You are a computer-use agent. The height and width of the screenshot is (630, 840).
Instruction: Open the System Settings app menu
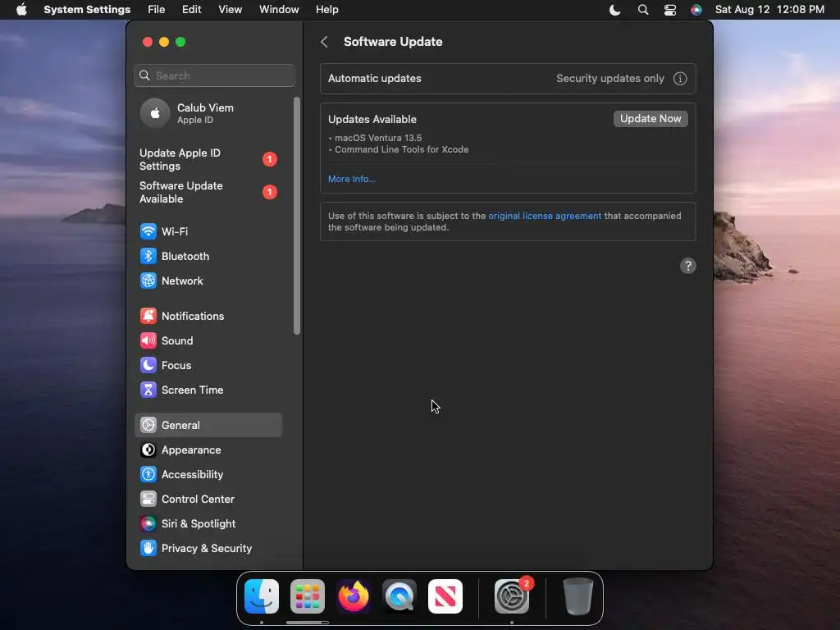pos(87,10)
